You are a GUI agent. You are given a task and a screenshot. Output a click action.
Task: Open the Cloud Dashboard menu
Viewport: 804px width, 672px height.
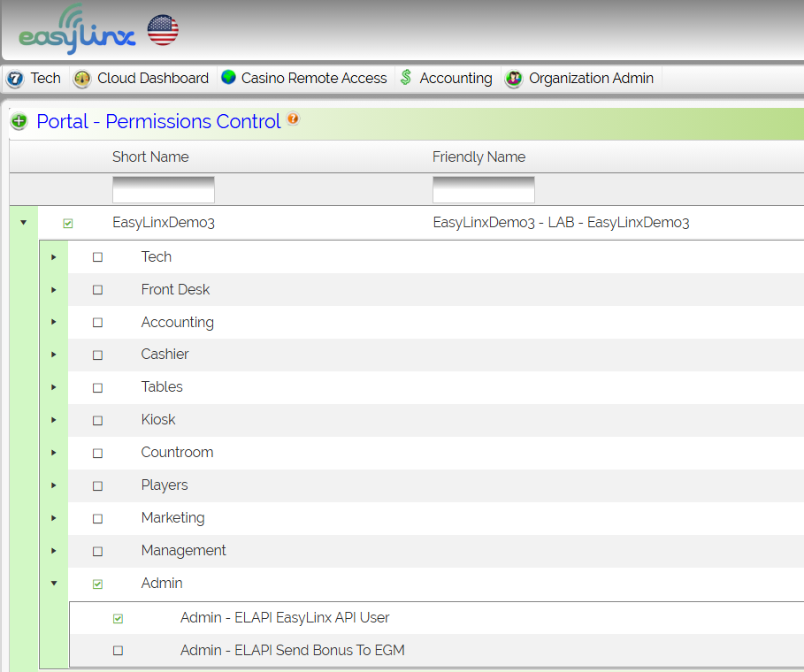153,78
